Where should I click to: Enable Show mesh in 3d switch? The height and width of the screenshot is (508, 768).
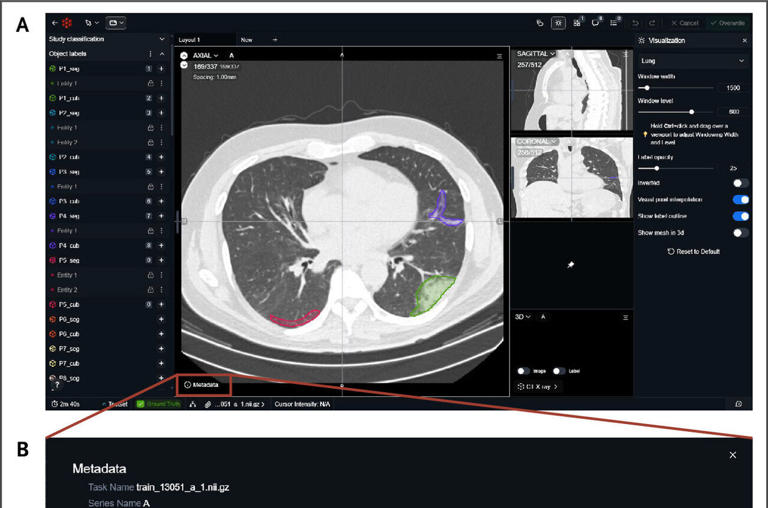tap(741, 233)
